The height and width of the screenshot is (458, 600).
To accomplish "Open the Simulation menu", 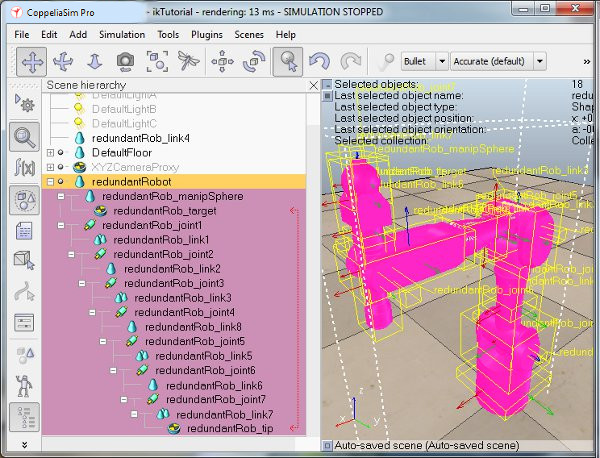I will point(122,34).
